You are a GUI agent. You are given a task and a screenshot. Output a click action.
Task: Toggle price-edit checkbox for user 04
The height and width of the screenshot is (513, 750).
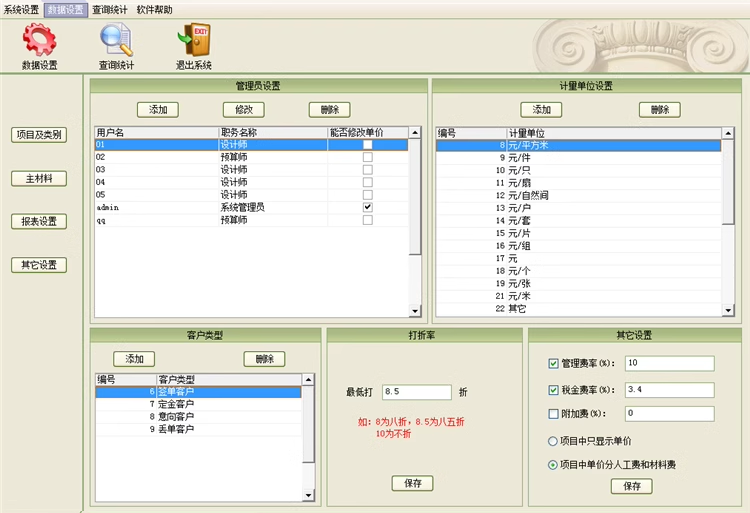point(367,182)
